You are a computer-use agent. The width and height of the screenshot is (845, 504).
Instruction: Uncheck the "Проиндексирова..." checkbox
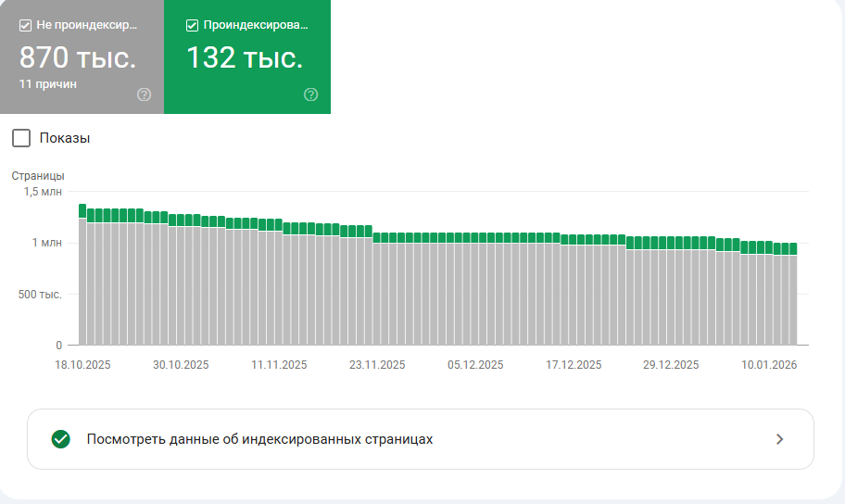192,25
